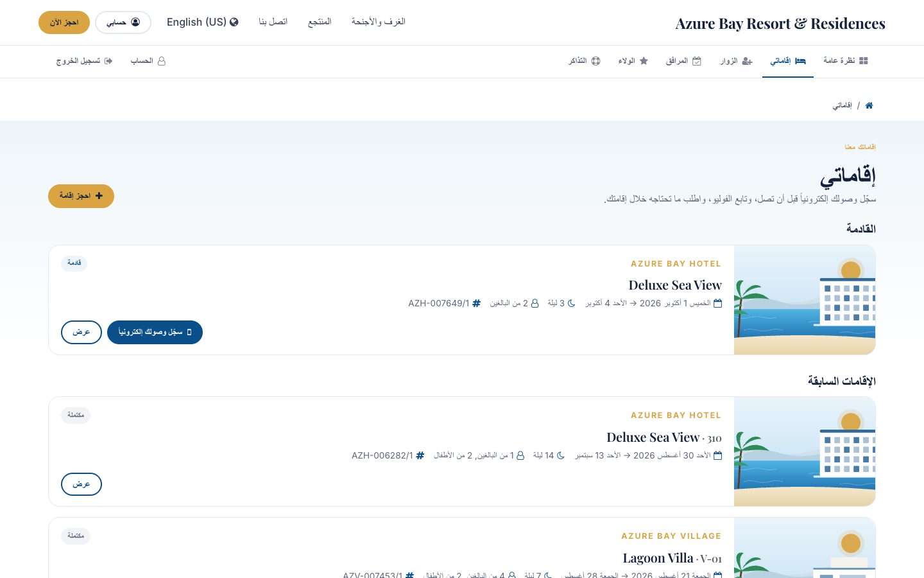924x578 pixels.
Task: Click the قادمة status badge
Action: (x=74, y=263)
